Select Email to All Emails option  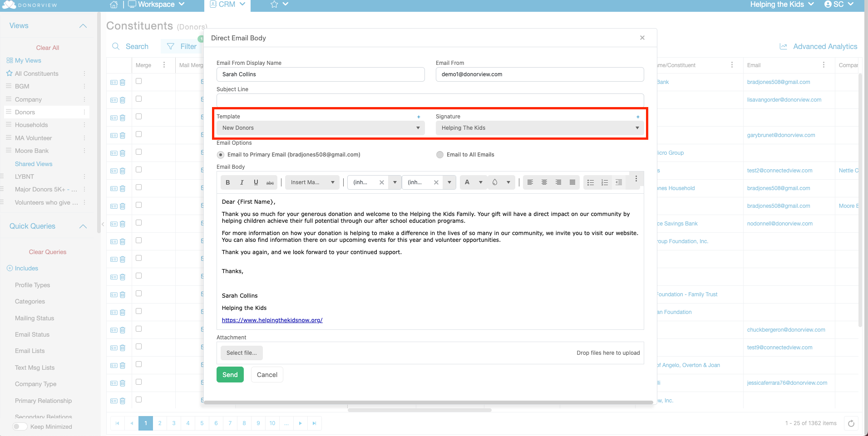[440, 155]
